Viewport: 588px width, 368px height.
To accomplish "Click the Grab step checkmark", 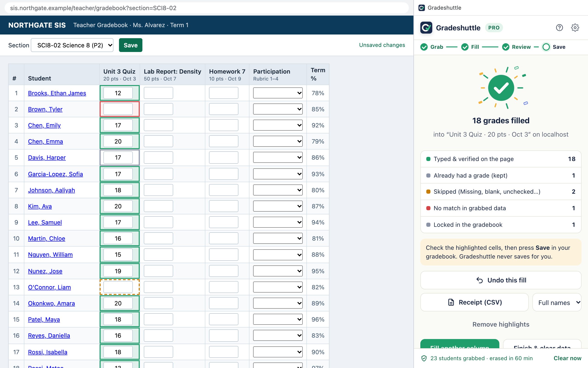I will coord(424,47).
